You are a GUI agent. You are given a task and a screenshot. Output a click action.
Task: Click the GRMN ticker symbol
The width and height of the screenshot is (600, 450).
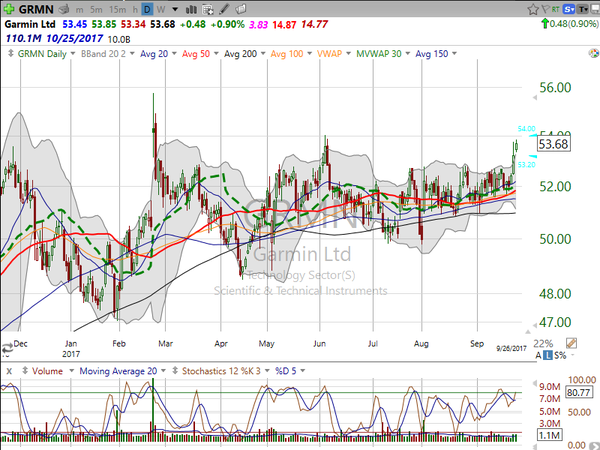point(36,9)
